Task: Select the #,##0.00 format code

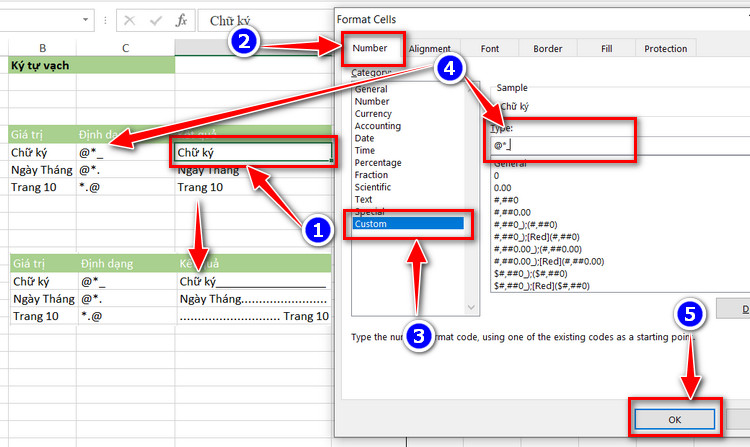Action: coord(512,212)
